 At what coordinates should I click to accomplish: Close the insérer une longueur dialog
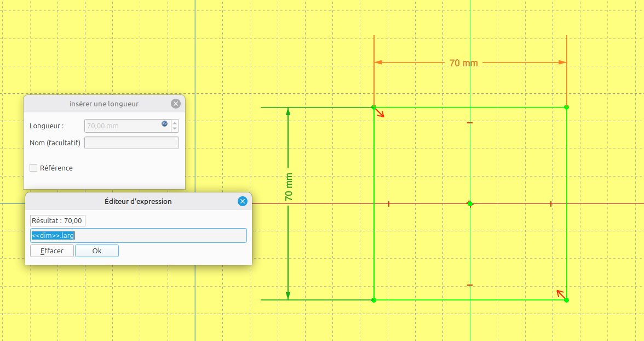point(175,104)
